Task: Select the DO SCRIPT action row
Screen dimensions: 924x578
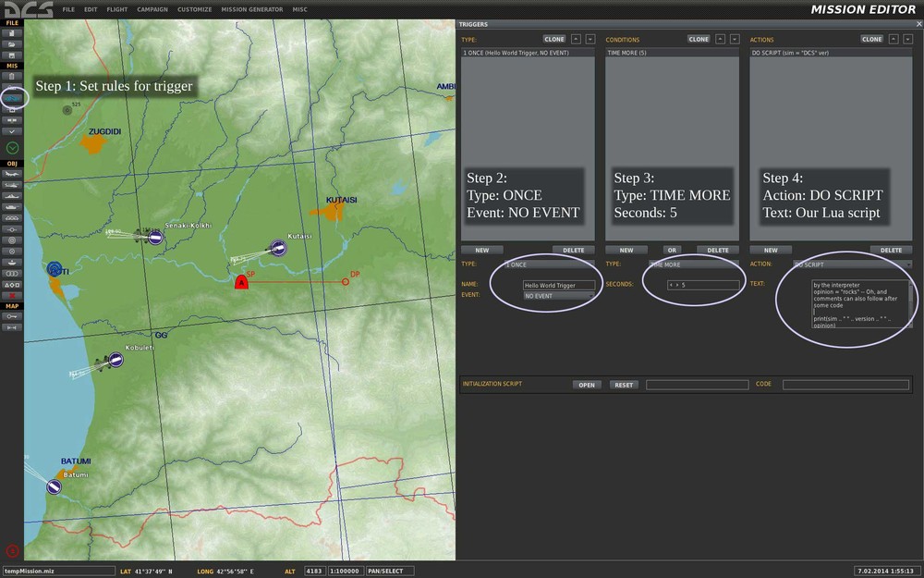Action: pyautogui.click(x=831, y=53)
